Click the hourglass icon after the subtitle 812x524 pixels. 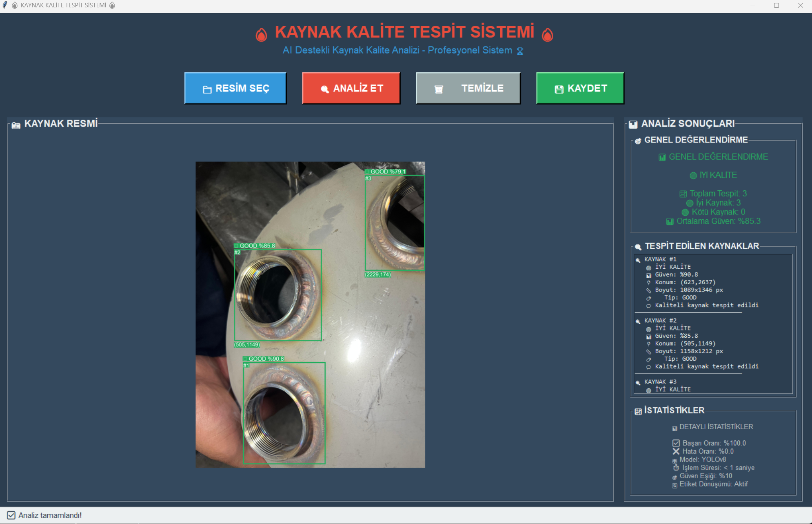520,51
